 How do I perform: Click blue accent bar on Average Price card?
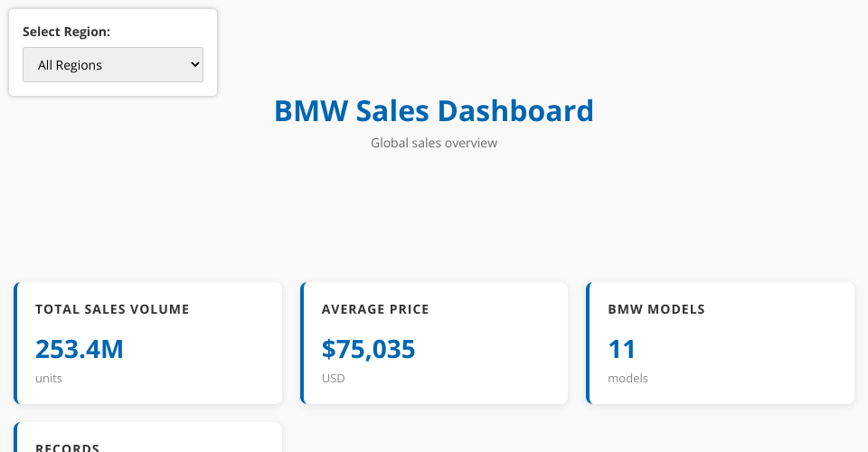tap(302, 343)
